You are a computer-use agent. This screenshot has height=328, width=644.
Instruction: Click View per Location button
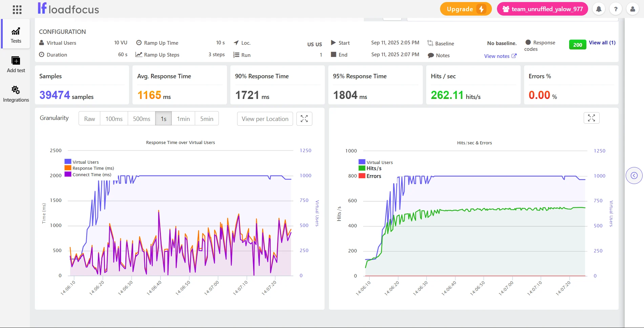coord(265,119)
